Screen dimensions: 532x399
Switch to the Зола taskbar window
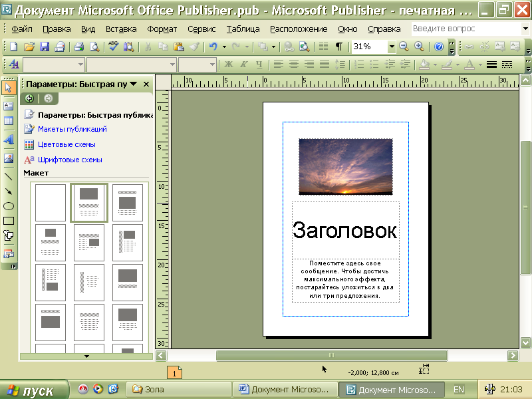pos(178,390)
